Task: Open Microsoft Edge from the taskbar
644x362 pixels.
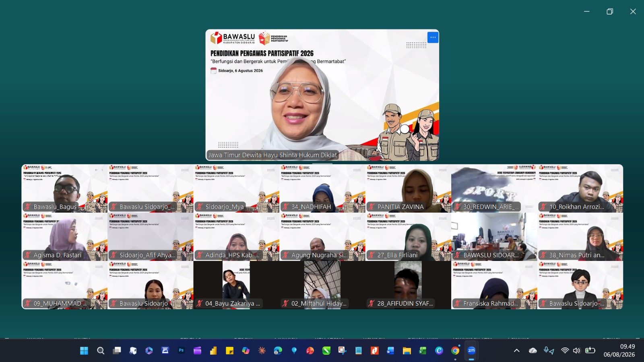Action: [278, 351]
